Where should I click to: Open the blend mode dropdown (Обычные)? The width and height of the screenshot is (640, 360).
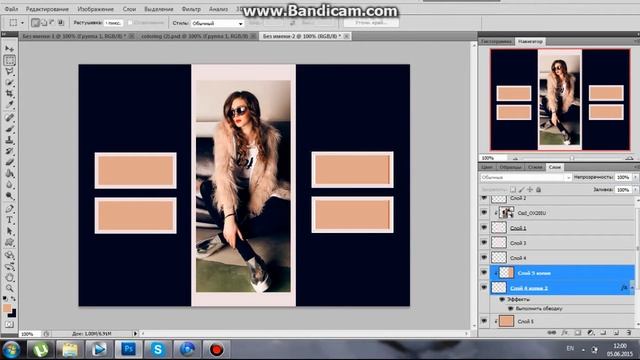pyautogui.click(x=526, y=178)
